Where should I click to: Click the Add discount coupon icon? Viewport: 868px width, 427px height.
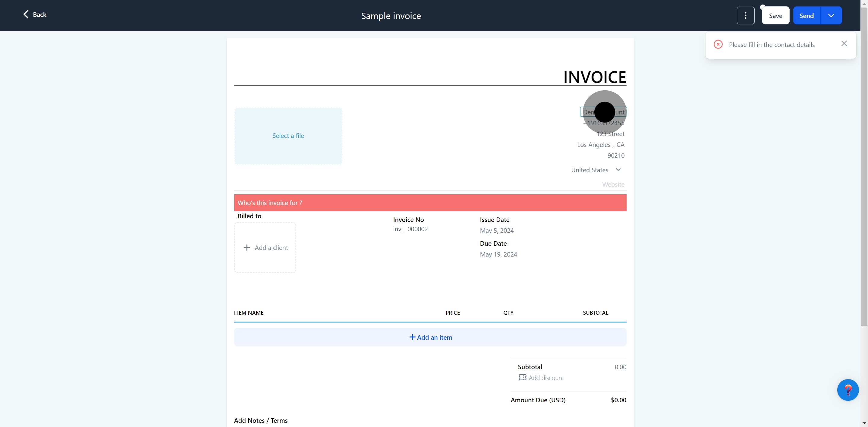(x=522, y=378)
